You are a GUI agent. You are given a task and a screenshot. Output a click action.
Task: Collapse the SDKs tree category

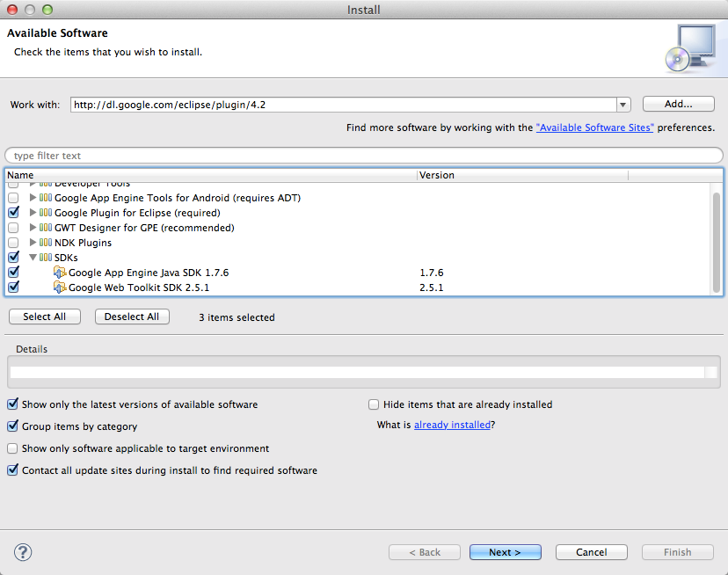click(33, 258)
